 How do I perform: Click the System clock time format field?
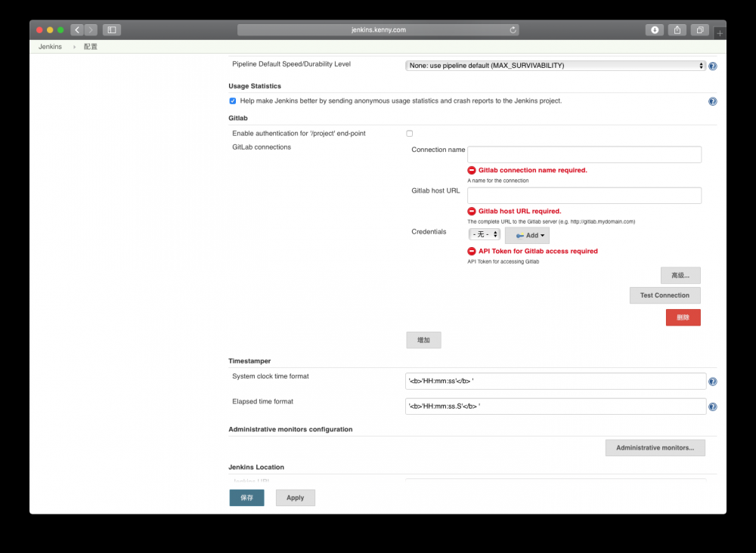(x=556, y=381)
